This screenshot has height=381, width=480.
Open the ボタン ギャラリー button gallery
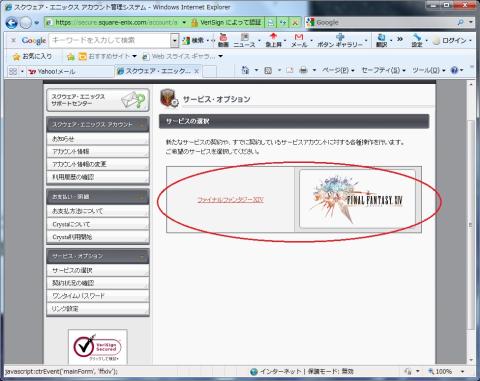tap(340, 40)
